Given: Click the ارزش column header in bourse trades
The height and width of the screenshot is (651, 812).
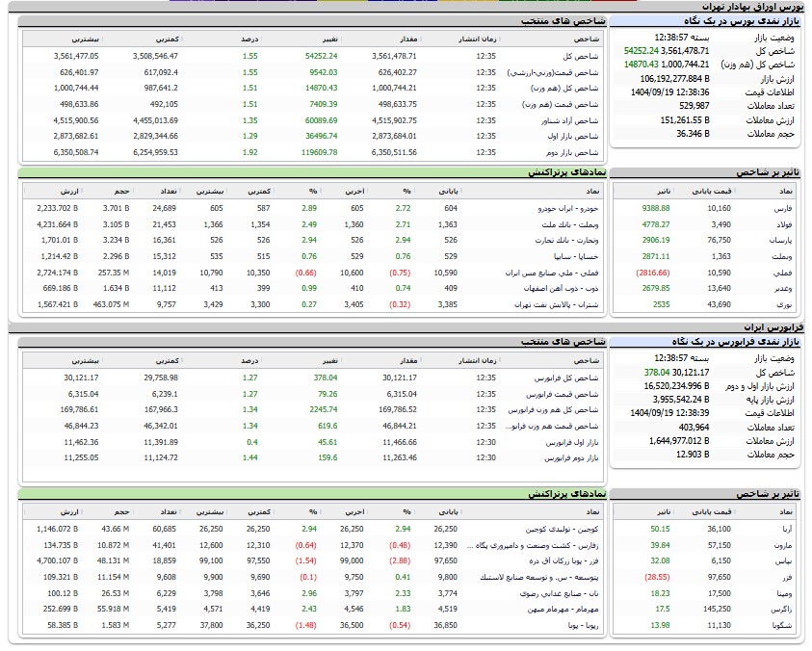Looking at the screenshot, I should pyautogui.click(x=69, y=191).
